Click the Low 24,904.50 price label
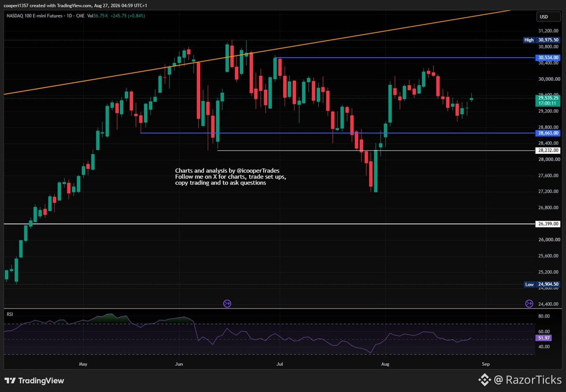 coord(541,284)
